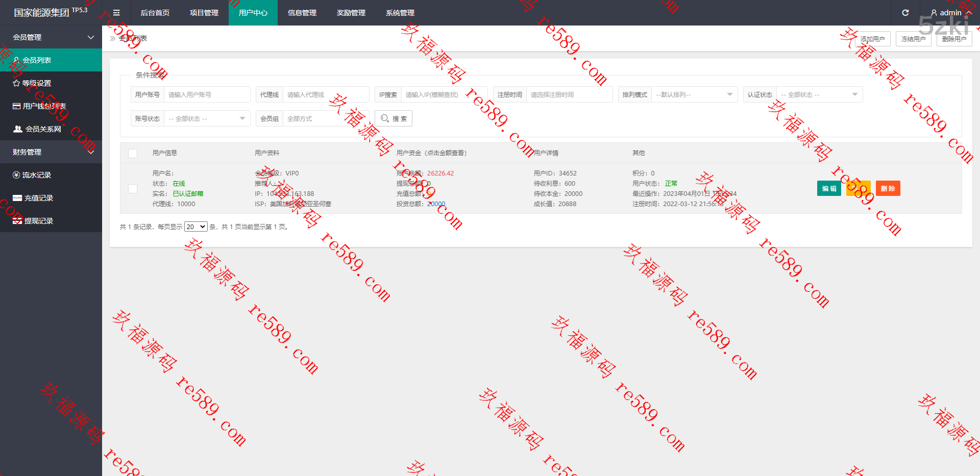Click the 用户账号 input field
This screenshot has width=980, height=476.
coord(206,95)
